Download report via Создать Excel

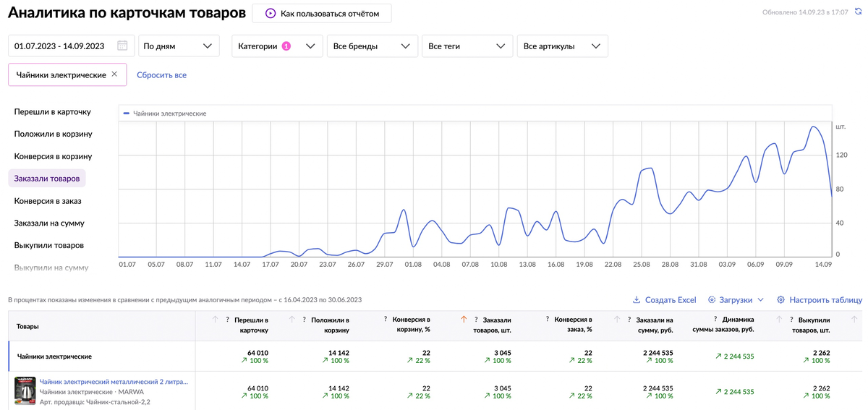click(x=663, y=299)
